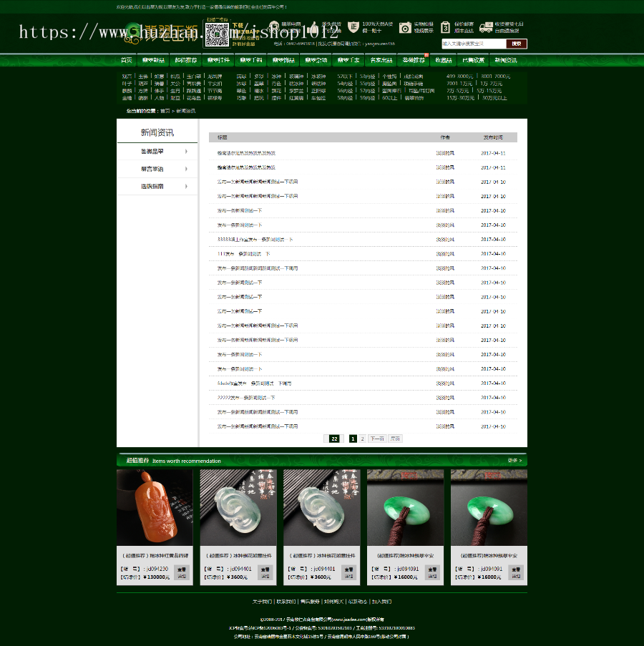Filter by 2万-5万元 price range
The height and width of the screenshot is (646, 644).
(x=457, y=91)
